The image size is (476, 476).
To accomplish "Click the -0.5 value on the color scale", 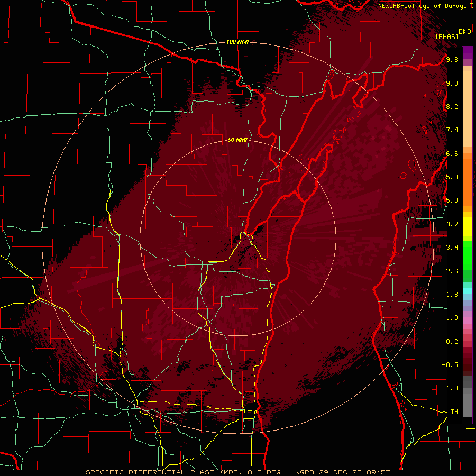I will (x=450, y=365).
